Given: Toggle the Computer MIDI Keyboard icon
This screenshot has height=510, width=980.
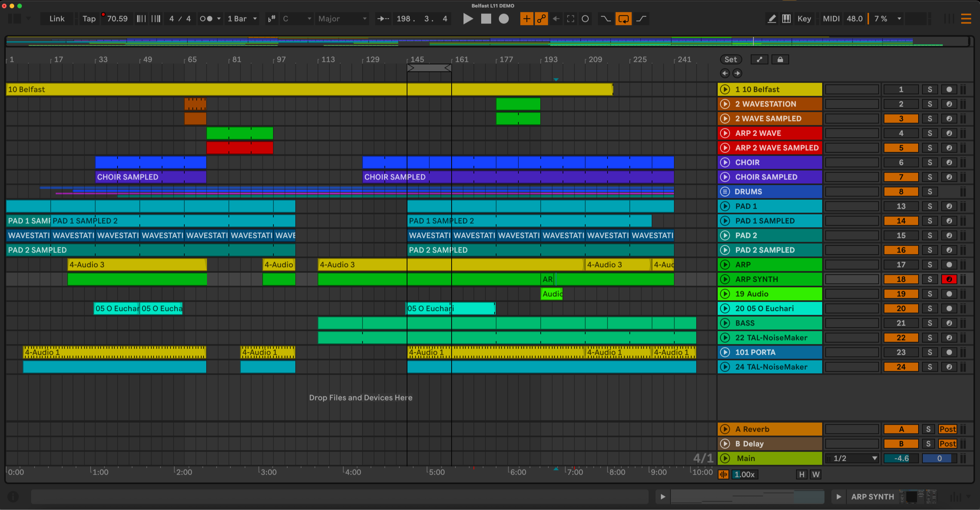Looking at the screenshot, I should [786, 19].
